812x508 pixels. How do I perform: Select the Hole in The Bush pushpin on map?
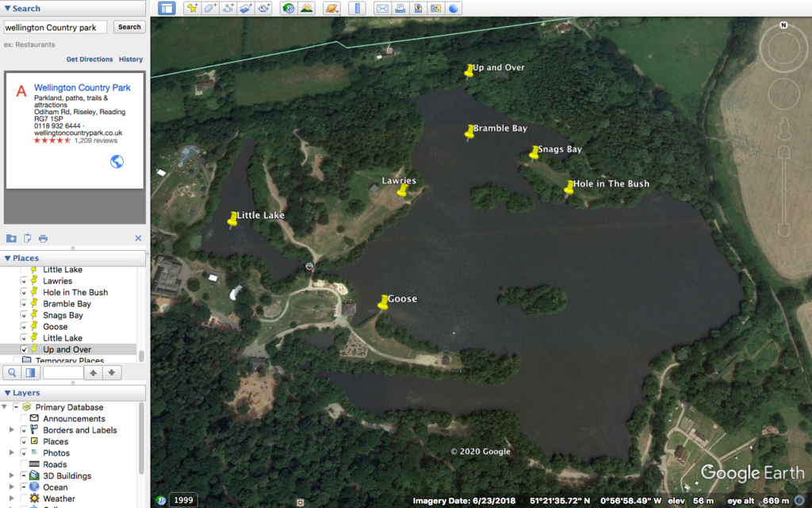[569, 187]
